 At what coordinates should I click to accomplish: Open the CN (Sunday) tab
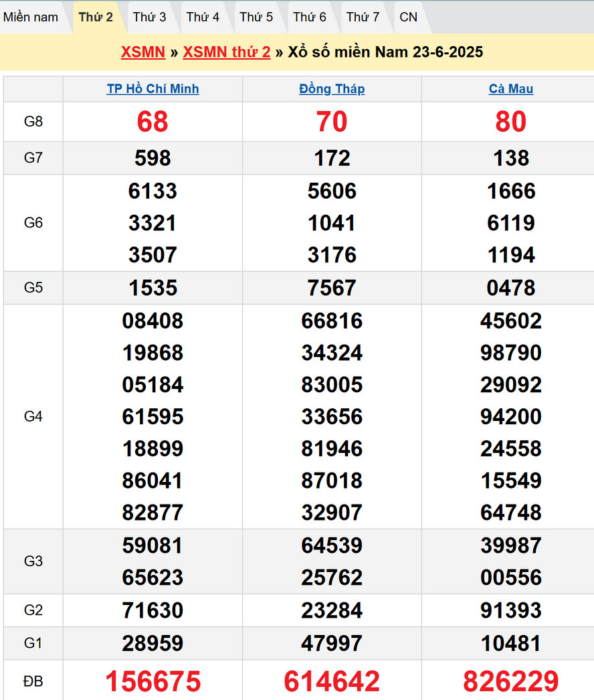408,17
